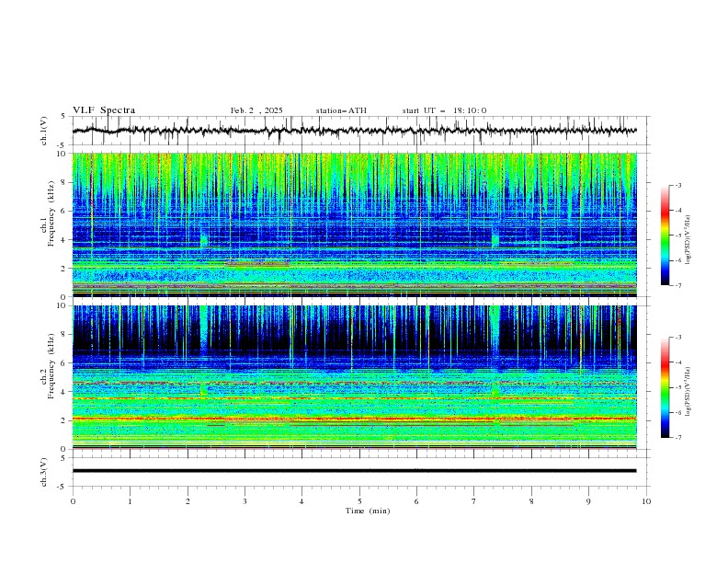Click the ch.2 spectrogram red band at 2 kHz
Image resolution: width=728 pixels, height=563 pixels.
pos(354,419)
